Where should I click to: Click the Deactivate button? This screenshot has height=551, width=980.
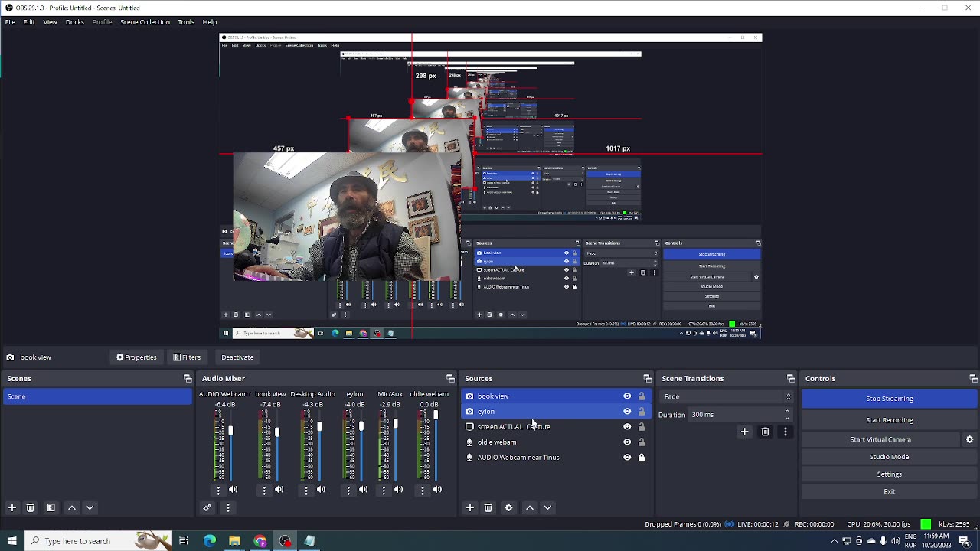pos(237,357)
